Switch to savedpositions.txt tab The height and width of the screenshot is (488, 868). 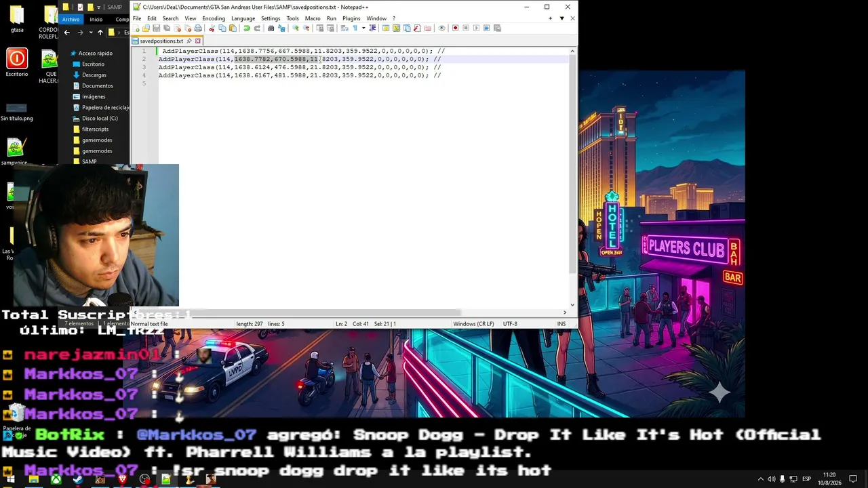tap(167, 41)
